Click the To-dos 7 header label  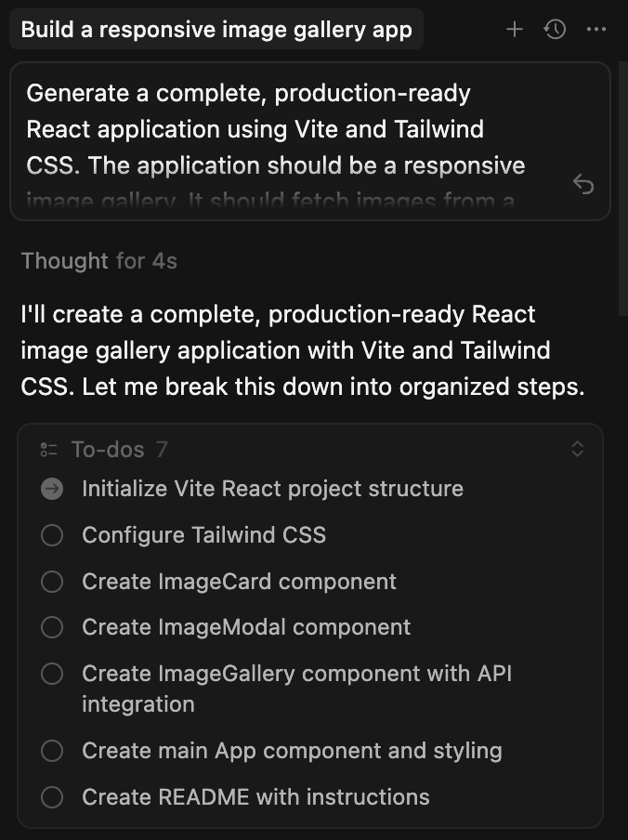tap(119, 450)
